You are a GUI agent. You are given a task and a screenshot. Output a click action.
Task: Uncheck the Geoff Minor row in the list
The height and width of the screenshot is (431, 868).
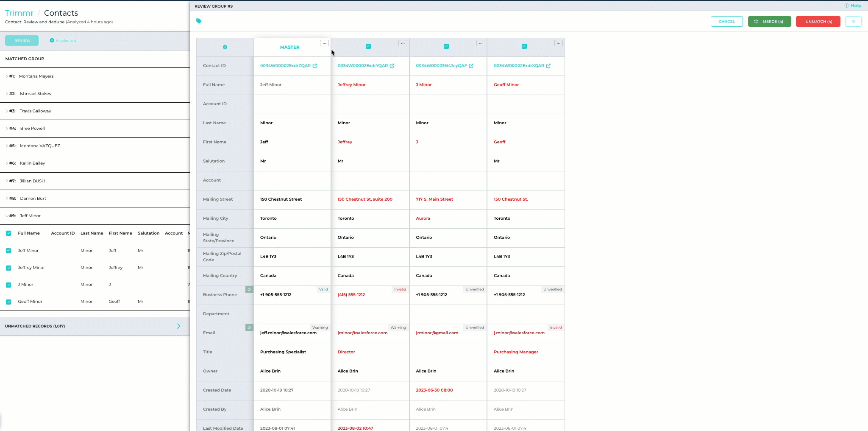tap(8, 302)
